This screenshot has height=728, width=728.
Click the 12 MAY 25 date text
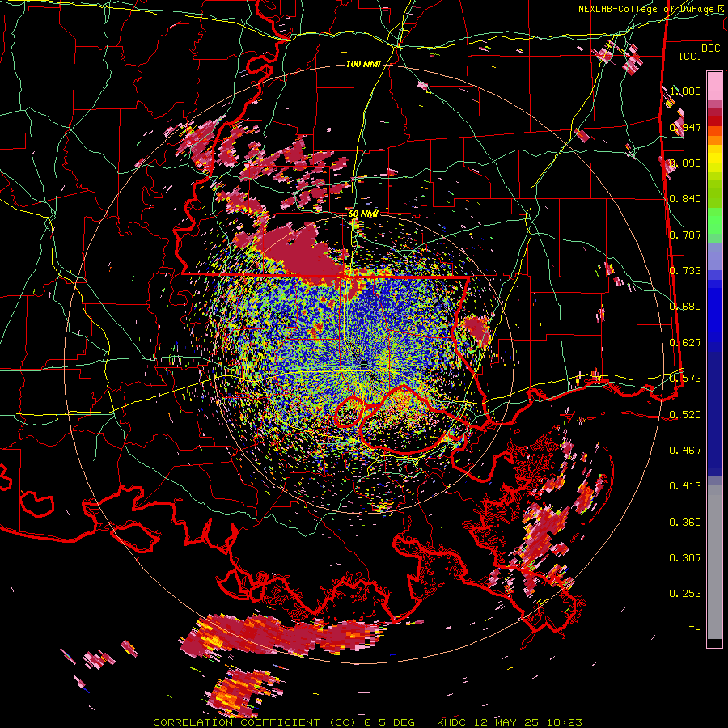click(506, 722)
